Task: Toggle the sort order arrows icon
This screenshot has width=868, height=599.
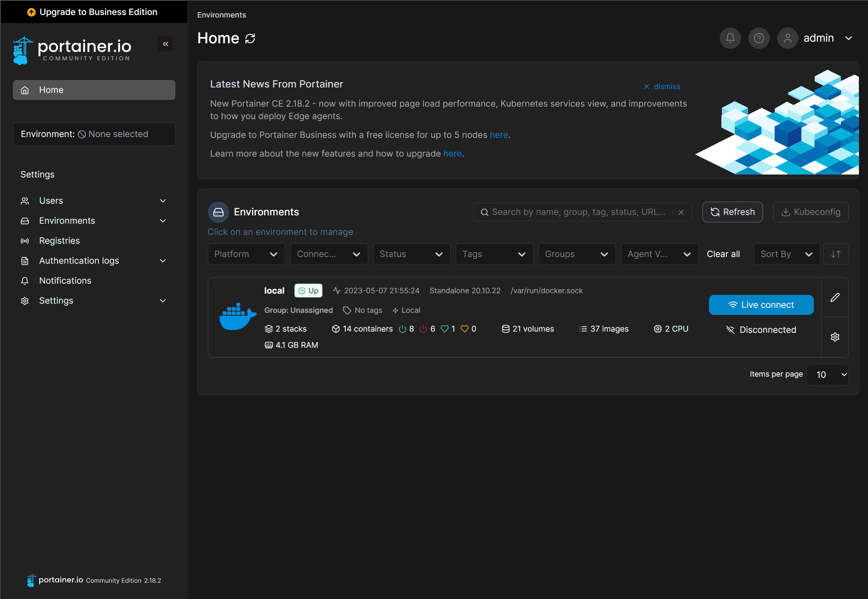Action: tap(836, 254)
